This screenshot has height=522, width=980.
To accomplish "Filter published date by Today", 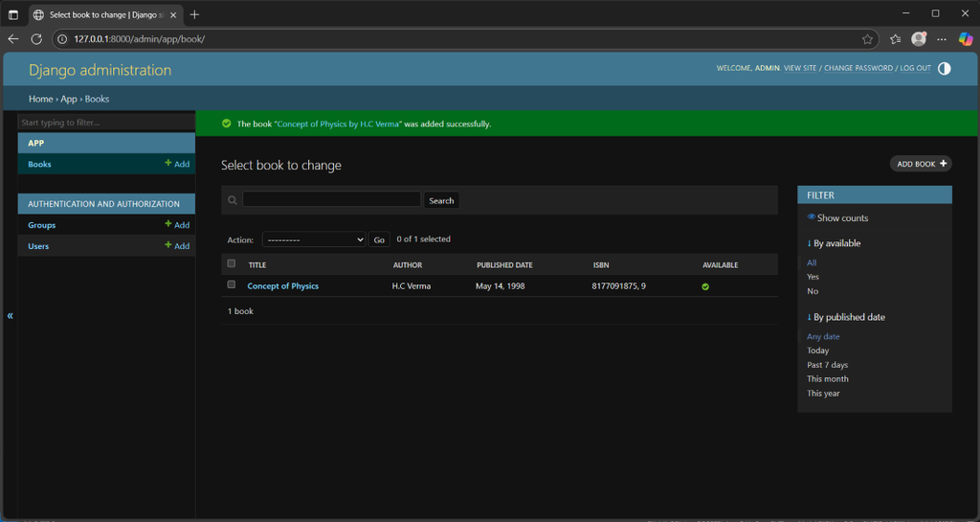I will click(x=817, y=351).
